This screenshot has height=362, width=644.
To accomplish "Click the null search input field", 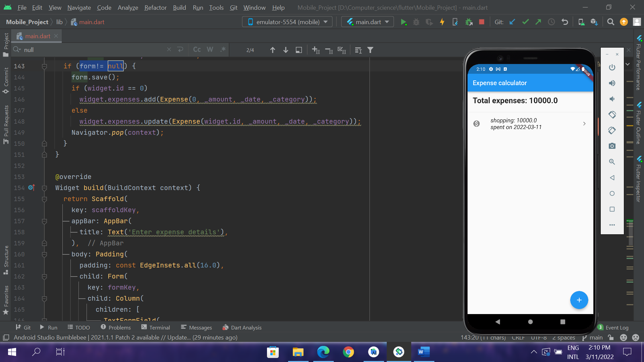I will (x=94, y=50).
